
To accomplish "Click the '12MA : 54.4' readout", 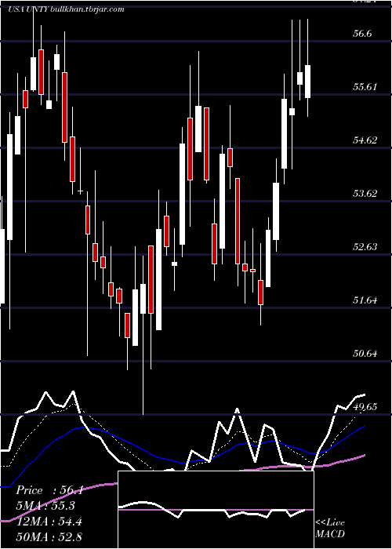I will [x=49, y=521].
